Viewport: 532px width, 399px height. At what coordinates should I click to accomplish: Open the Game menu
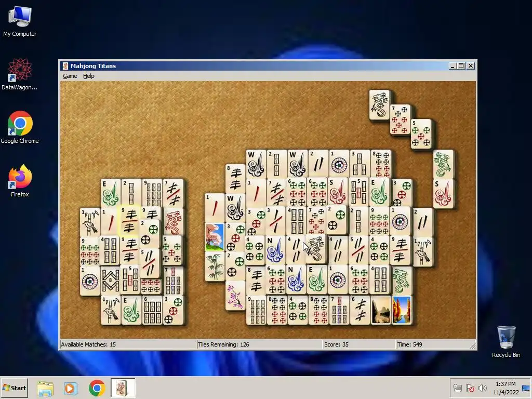pyautogui.click(x=70, y=76)
